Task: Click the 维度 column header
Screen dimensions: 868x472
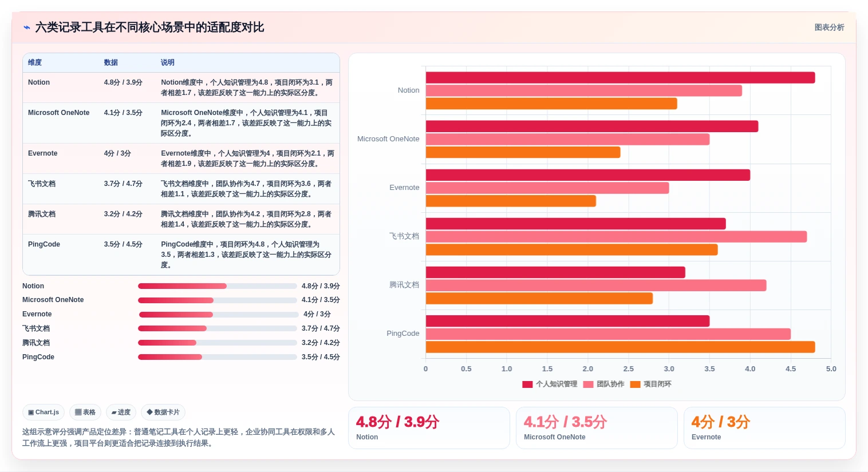Action: pos(35,62)
